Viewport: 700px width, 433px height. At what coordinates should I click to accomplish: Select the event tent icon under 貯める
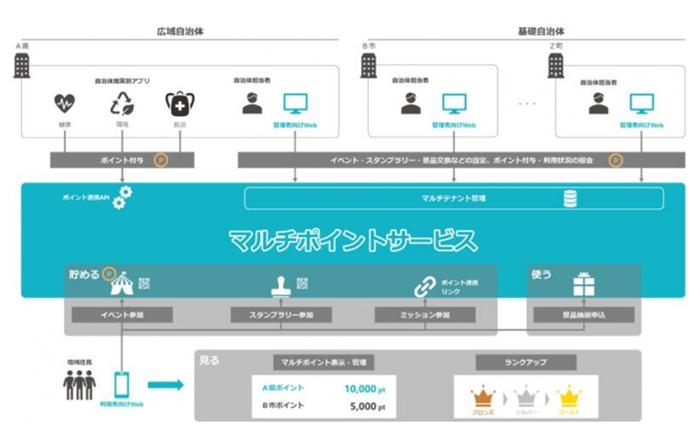123,286
